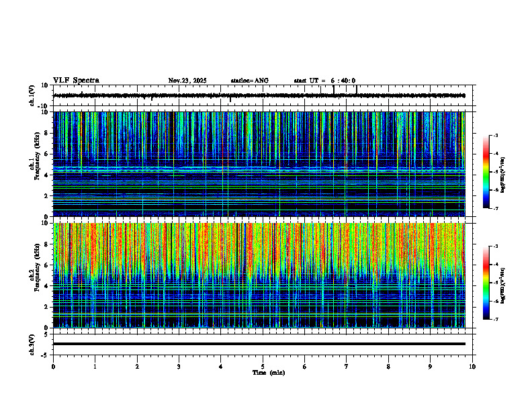This screenshot has width=532, height=411.
Task: Click the "ch.3(V)" axis label
Action: [32, 345]
